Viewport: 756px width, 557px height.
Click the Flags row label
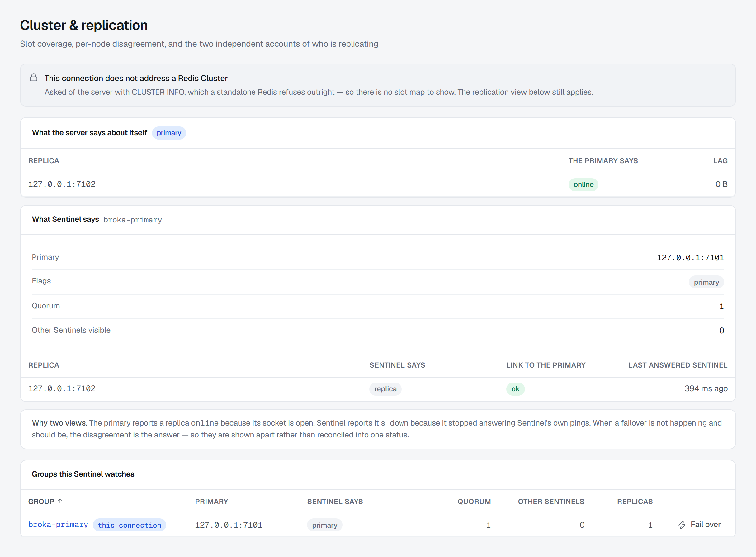[x=41, y=281]
